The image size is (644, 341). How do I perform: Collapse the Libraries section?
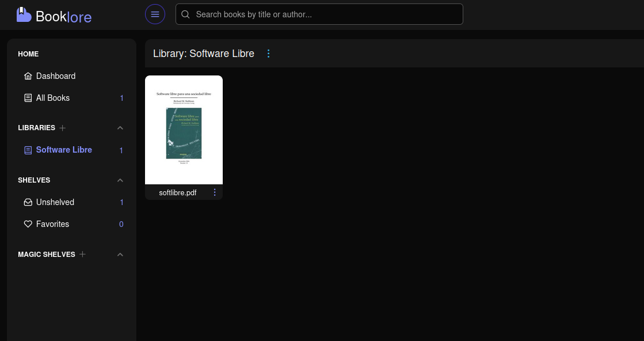click(x=120, y=128)
